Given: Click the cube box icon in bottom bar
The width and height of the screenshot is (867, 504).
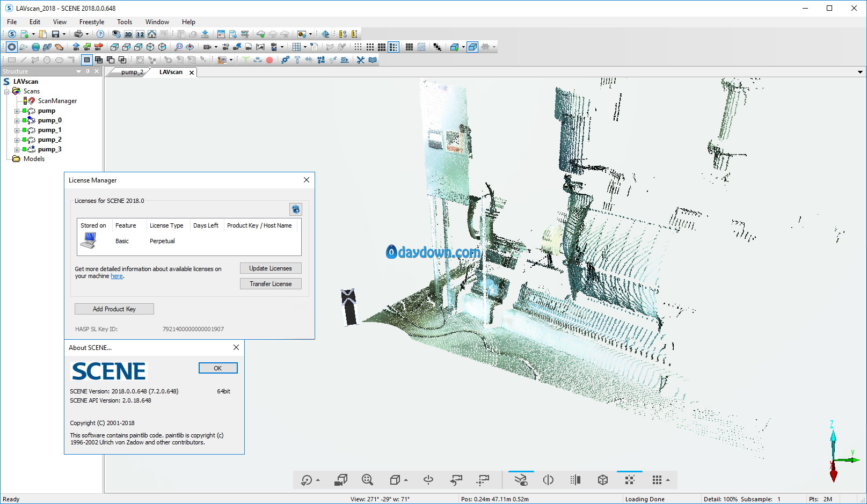Looking at the screenshot, I should click(603, 480).
